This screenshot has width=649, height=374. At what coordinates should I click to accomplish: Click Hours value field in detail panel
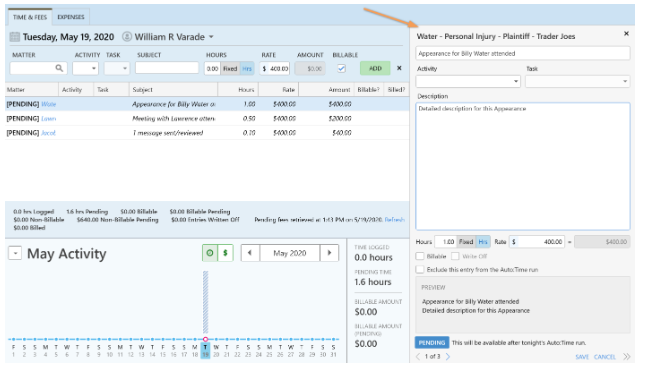(446, 242)
